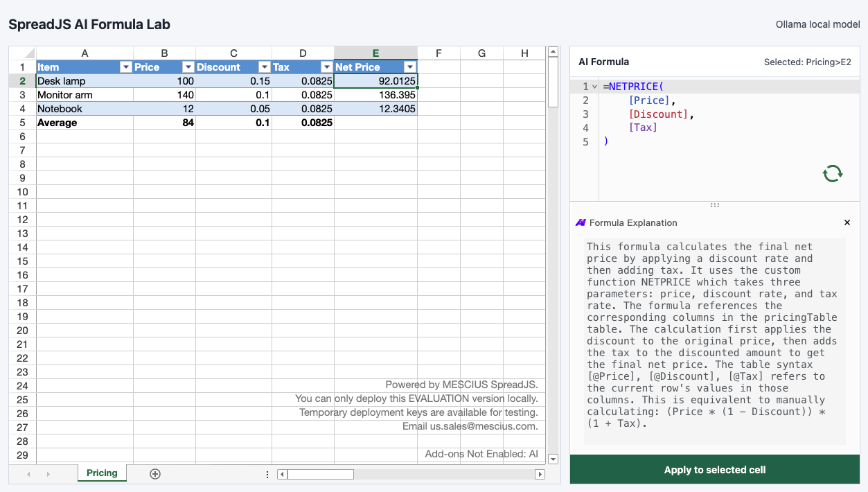The image size is (868, 492).
Task: Select row 5 header
Action: click(x=23, y=123)
